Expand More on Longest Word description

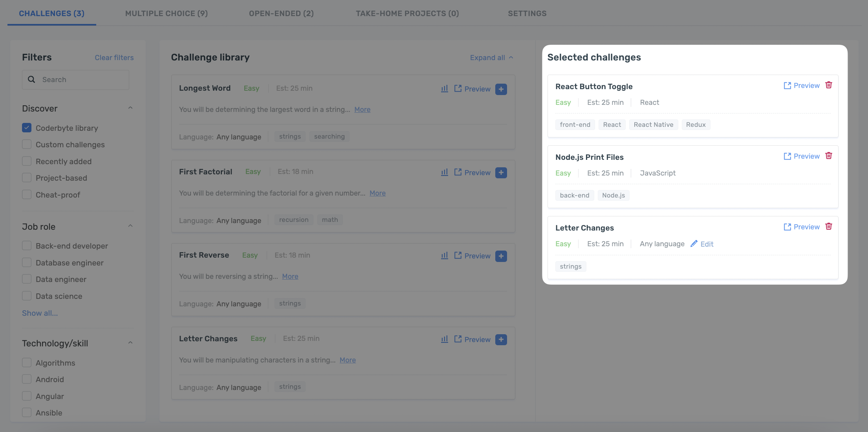[362, 110]
